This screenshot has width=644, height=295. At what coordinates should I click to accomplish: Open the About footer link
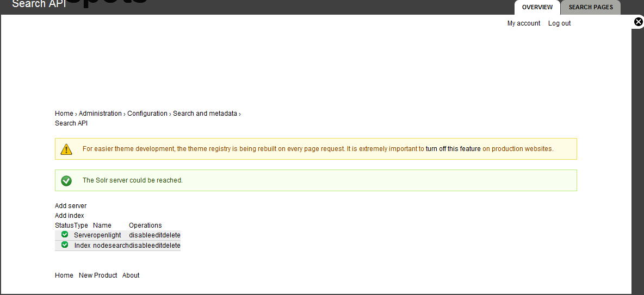point(131,276)
